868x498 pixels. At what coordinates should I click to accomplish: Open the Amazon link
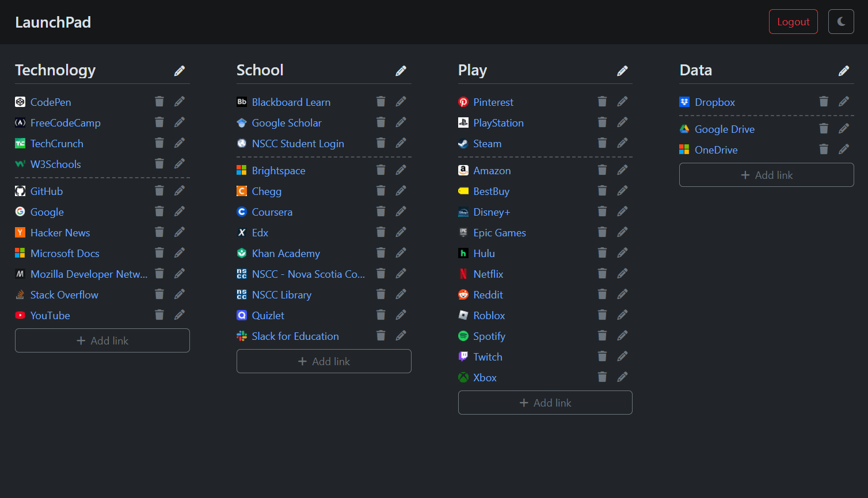click(x=492, y=170)
